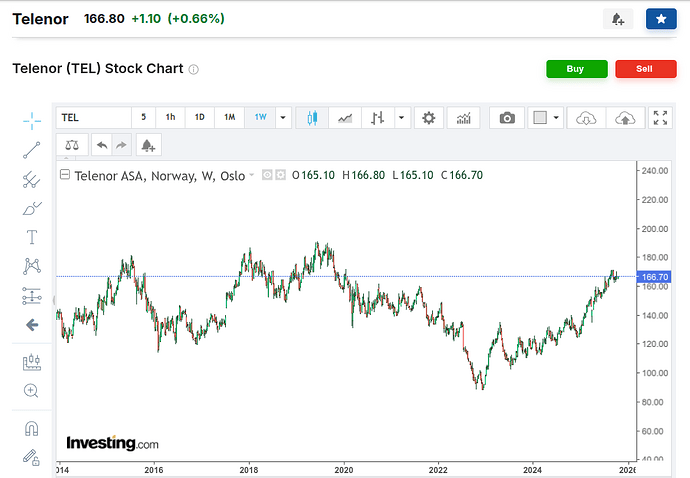690x478 pixels.
Task: Open chart settings gear
Action: [429, 118]
